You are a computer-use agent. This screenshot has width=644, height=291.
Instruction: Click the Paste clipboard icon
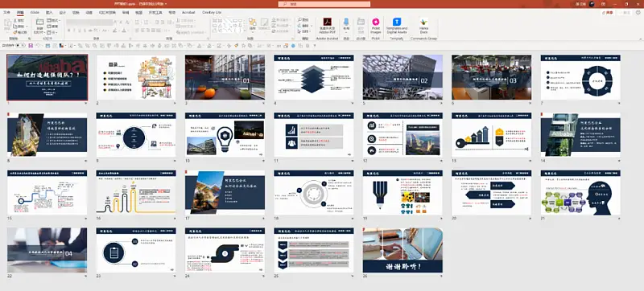pos(7,23)
